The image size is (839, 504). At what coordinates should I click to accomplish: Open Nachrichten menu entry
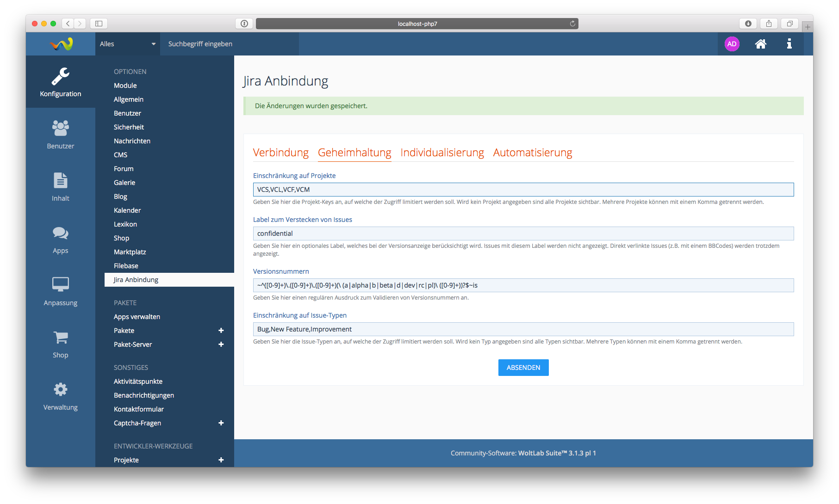(132, 141)
